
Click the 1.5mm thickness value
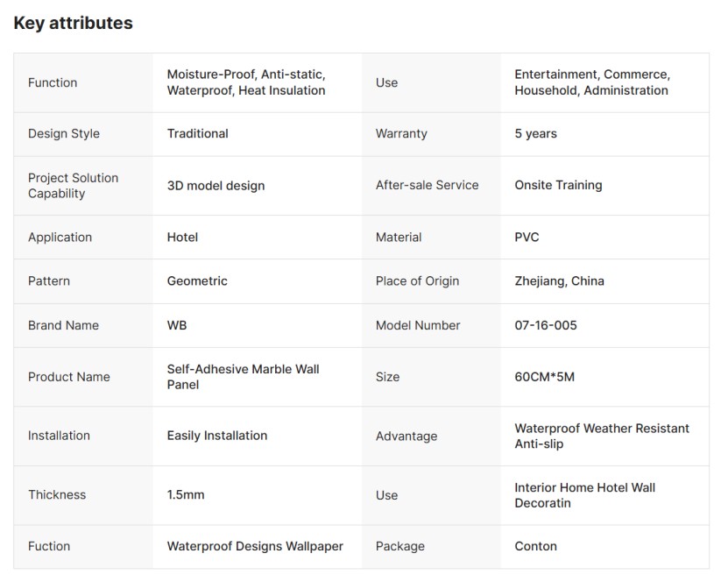coord(186,494)
